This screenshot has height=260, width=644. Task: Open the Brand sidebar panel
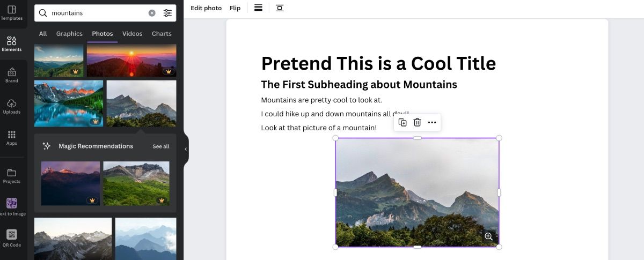pos(11,75)
